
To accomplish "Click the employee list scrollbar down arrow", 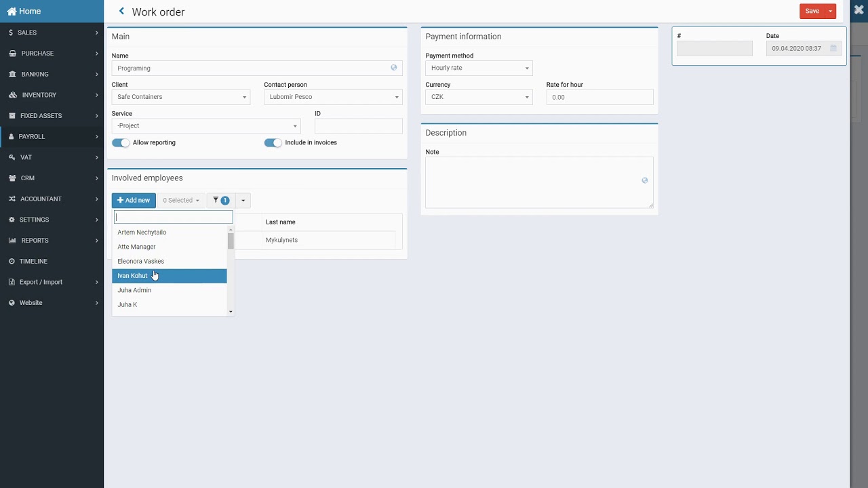I will click(231, 312).
